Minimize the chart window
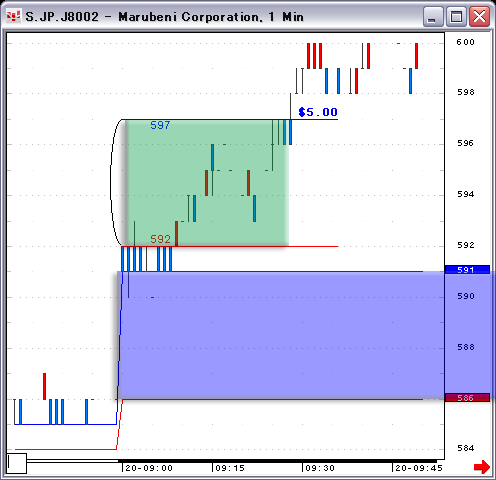The width and height of the screenshot is (496, 480). 433,16
